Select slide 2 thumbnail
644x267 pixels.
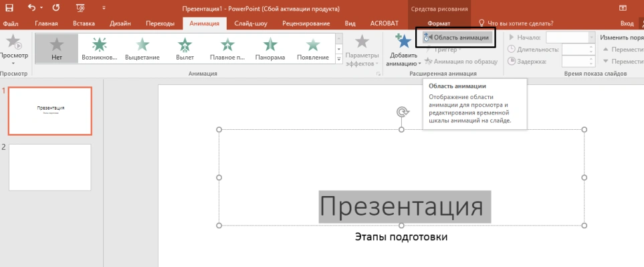click(50, 167)
